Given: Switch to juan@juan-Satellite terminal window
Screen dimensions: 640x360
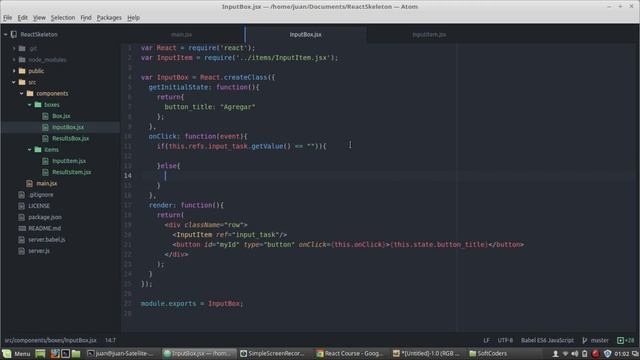Looking at the screenshot, I should [x=122, y=353].
